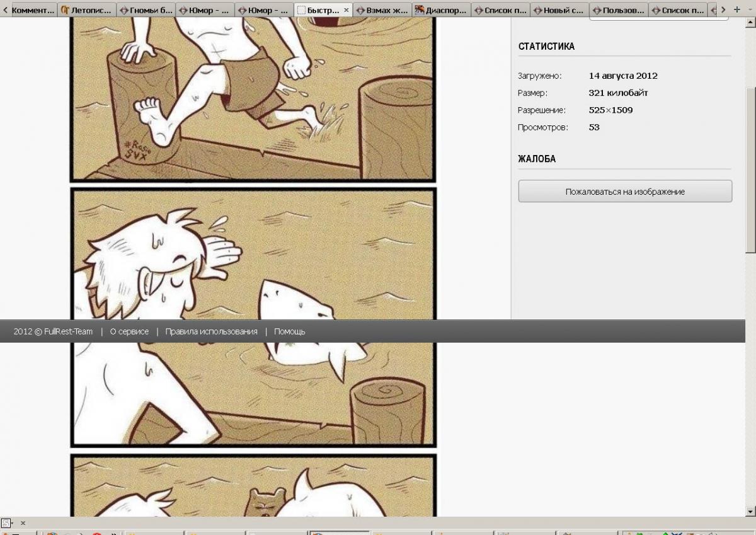This screenshot has height=535, width=756.
Task: Select the Юмор tab next to Быстр...
Action: [265, 10]
